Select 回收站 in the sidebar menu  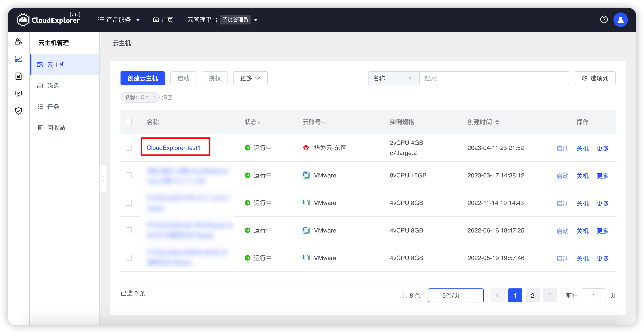coord(64,128)
